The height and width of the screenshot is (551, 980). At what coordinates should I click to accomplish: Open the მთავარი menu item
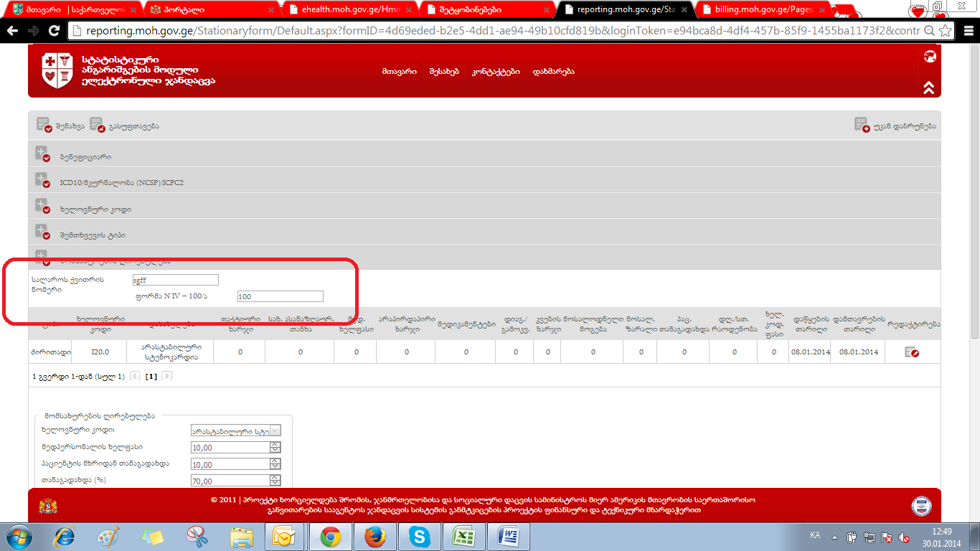pyautogui.click(x=399, y=72)
